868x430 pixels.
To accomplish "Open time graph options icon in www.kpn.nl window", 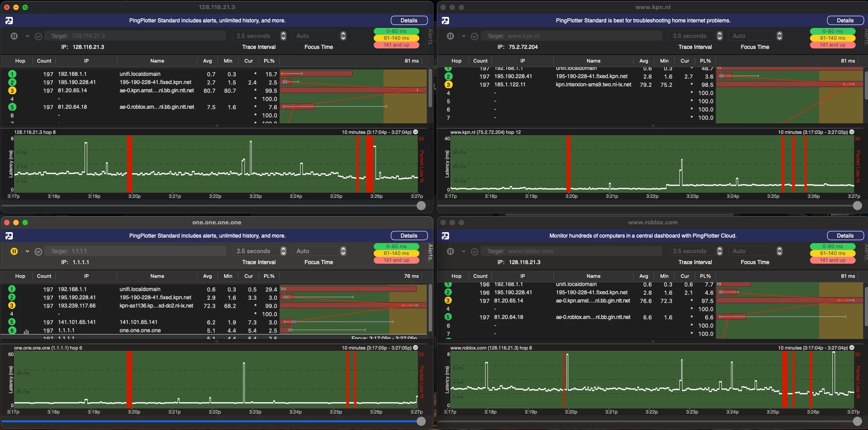I will pos(852,132).
